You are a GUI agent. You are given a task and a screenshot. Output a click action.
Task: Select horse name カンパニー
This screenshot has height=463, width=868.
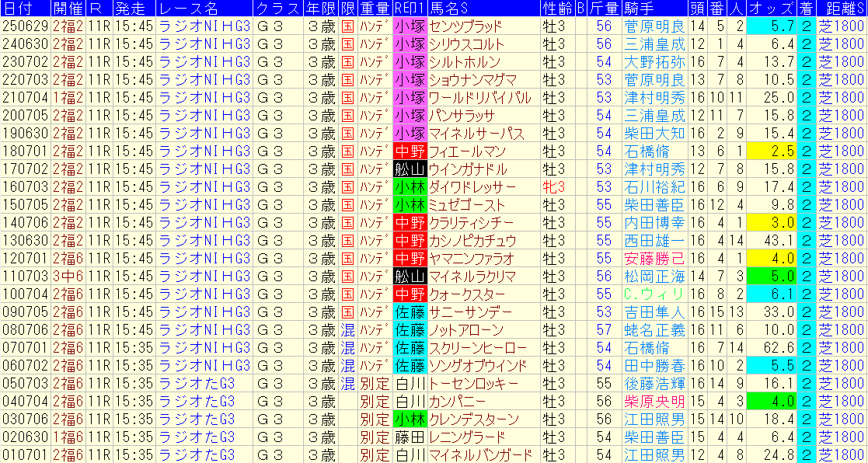pyautogui.click(x=458, y=402)
